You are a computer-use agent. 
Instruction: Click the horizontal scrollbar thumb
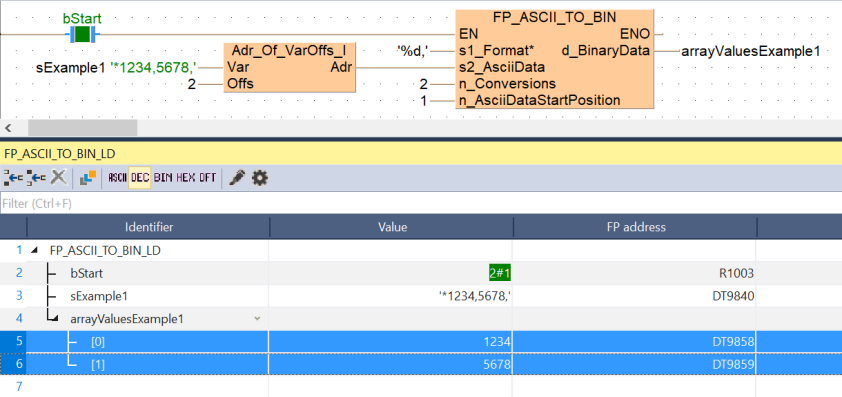83,128
